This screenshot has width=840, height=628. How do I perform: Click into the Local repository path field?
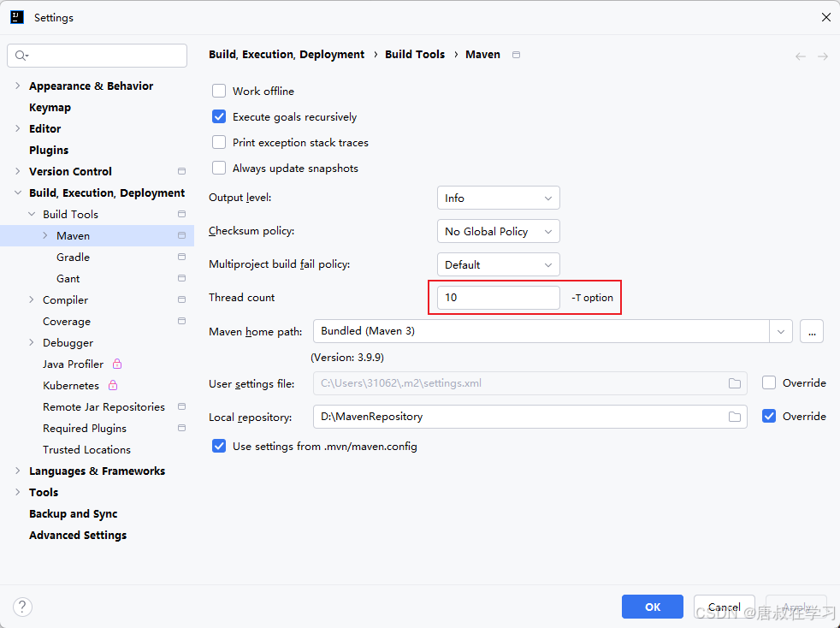pos(529,417)
